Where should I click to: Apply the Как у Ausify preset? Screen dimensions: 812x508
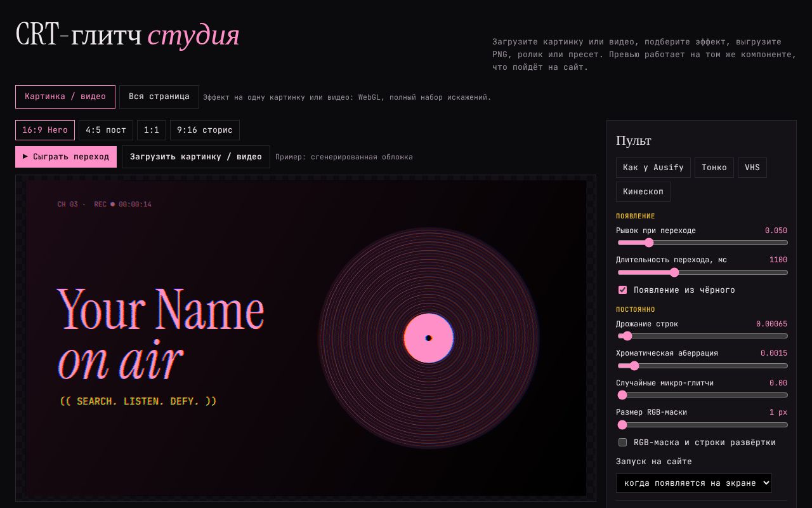(x=653, y=168)
